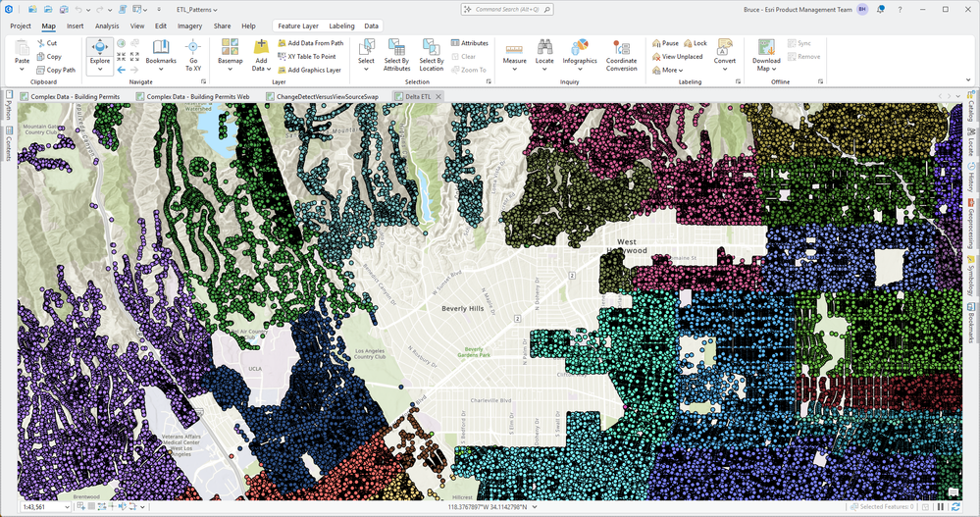The image size is (980, 517).
Task: Launch the Go To XY tool
Action: (x=193, y=55)
